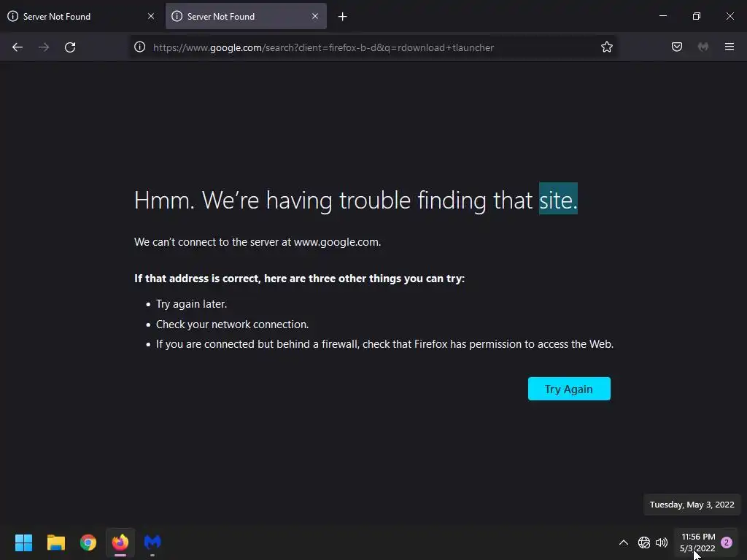
Task: Click the 'We can't connect to the server' text
Action: (x=258, y=242)
